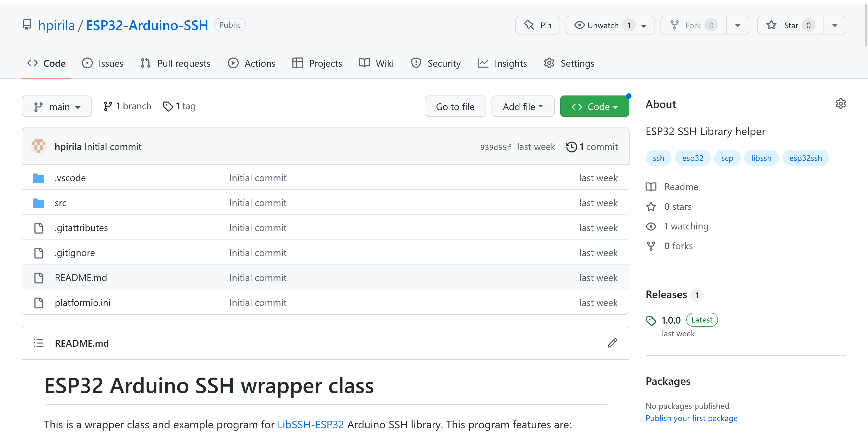
Task: Star this repository
Action: pyautogui.click(x=790, y=25)
